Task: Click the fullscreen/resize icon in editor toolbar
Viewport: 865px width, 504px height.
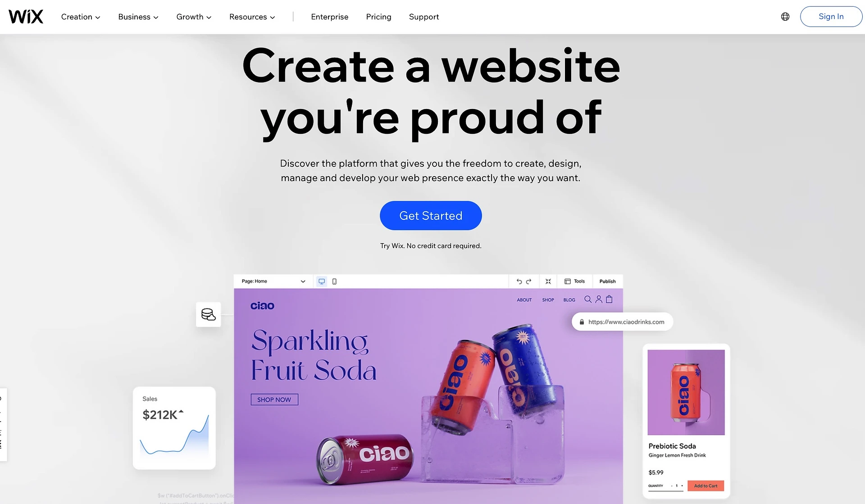Action: click(547, 281)
